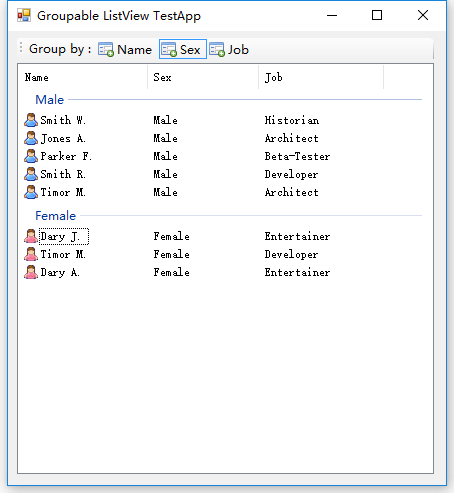This screenshot has height=493, width=454.
Task: Collapse the Female group header
Action: [56, 216]
